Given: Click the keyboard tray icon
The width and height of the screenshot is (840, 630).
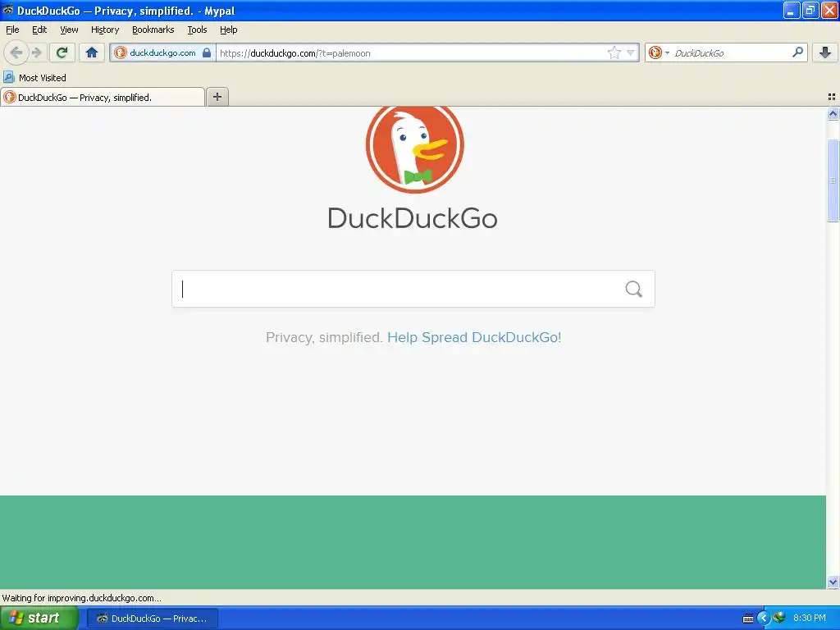Looking at the screenshot, I should point(748,619).
